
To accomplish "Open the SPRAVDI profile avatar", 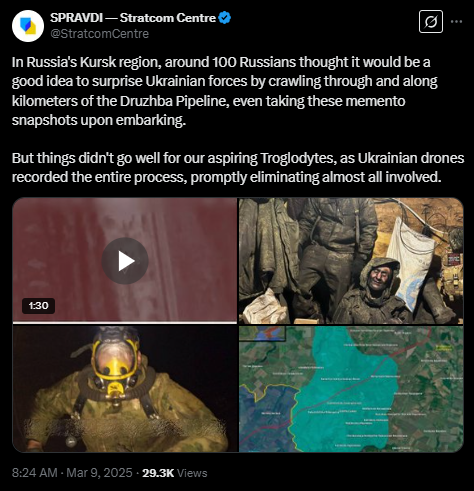I will (x=28, y=26).
